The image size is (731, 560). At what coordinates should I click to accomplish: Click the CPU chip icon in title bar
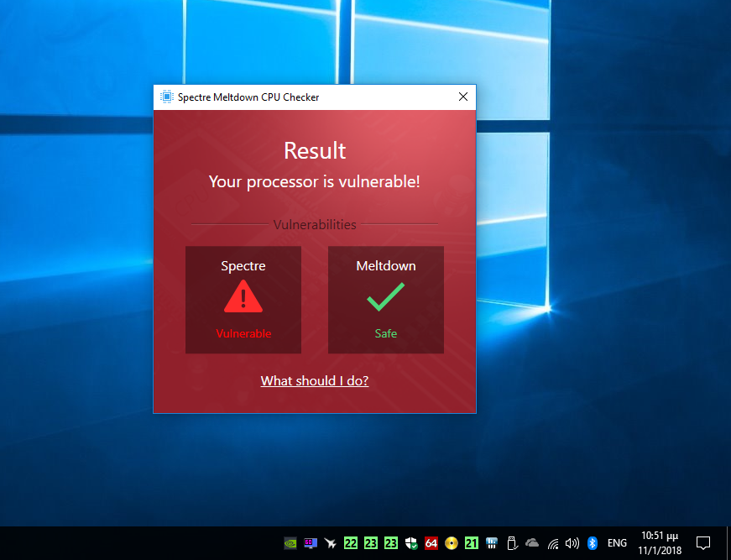(166, 97)
